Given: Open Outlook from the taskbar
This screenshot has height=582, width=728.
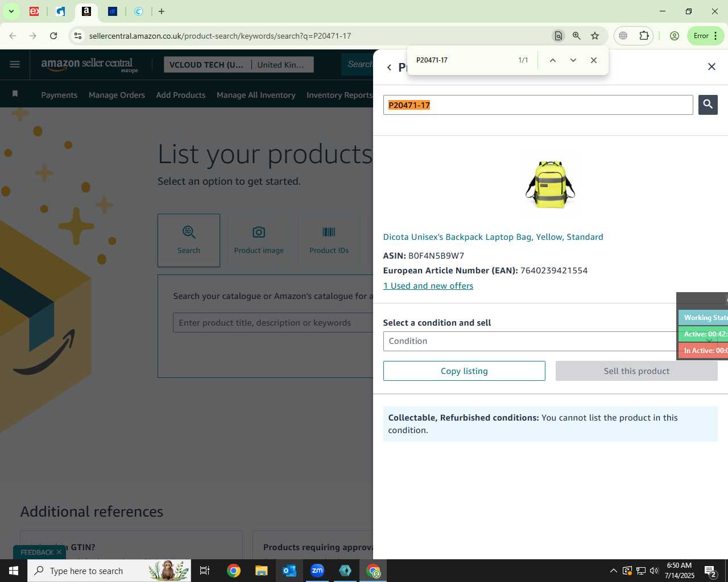Looking at the screenshot, I should (289, 571).
